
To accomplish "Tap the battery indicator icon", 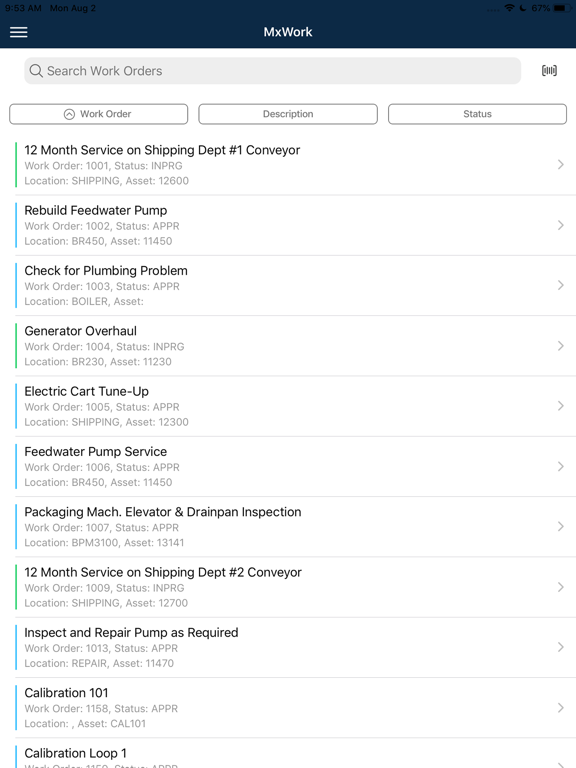I will click(562, 8).
